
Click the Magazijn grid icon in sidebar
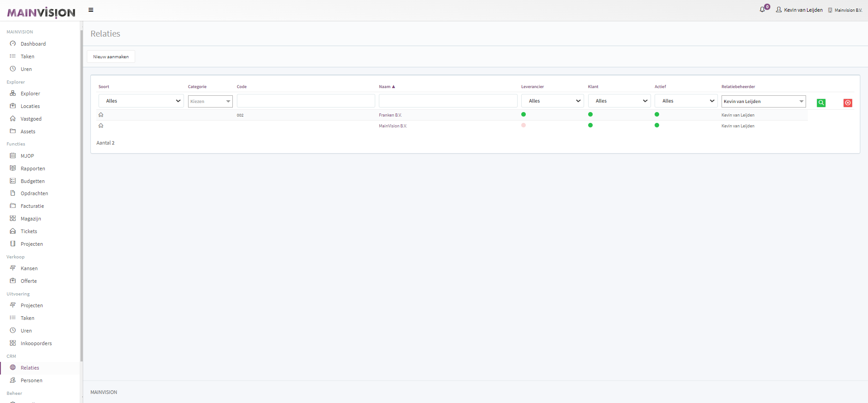(x=13, y=218)
